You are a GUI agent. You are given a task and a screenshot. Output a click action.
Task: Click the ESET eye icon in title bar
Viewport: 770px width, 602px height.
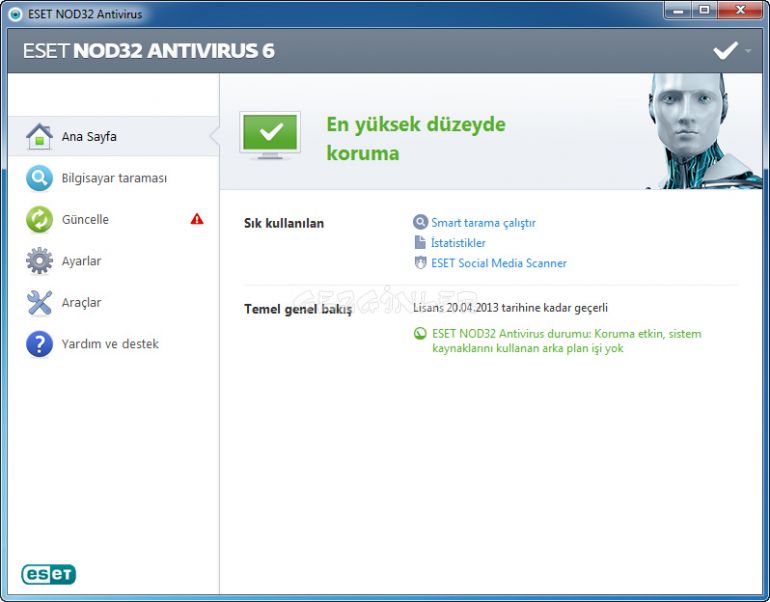point(16,14)
